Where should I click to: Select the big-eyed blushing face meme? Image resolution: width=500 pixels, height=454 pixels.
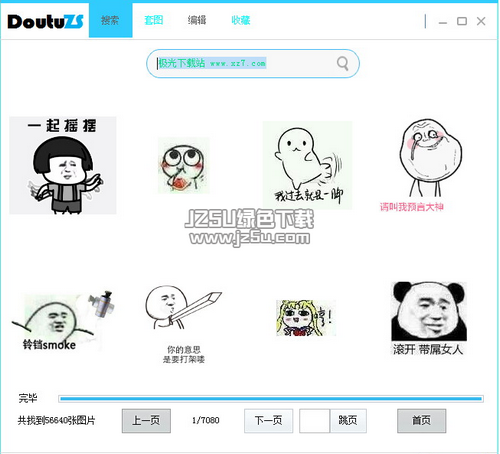point(184,166)
